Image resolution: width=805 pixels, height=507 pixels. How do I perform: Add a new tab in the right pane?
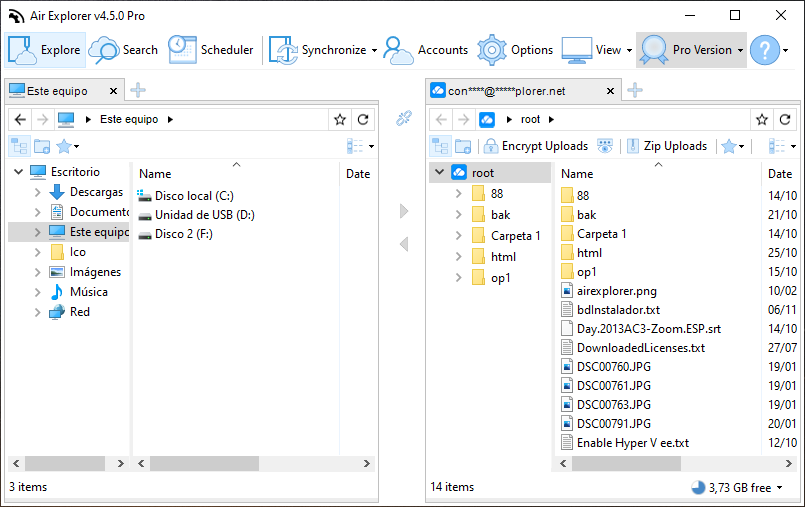[x=635, y=90]
